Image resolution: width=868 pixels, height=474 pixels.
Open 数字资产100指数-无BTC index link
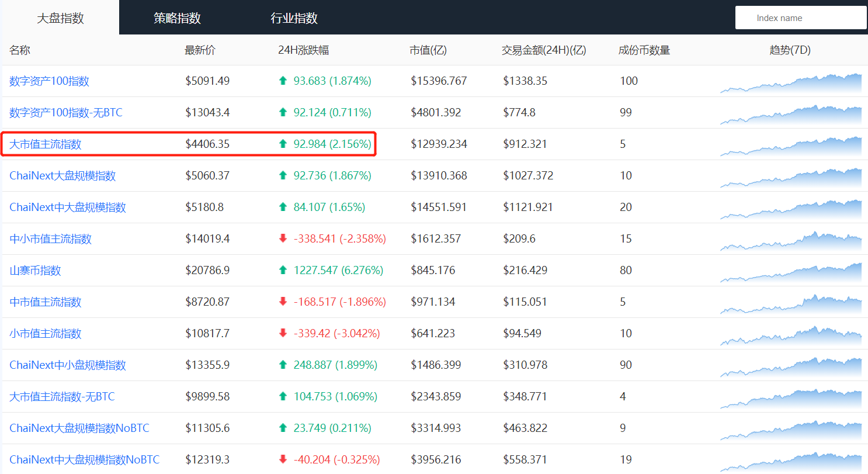66,113
